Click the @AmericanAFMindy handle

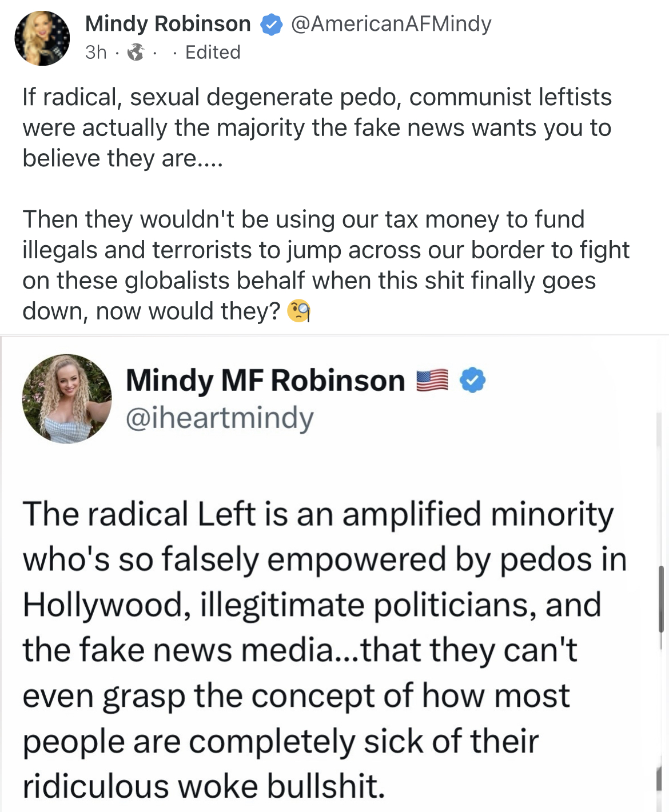click(x=391, y=24)
